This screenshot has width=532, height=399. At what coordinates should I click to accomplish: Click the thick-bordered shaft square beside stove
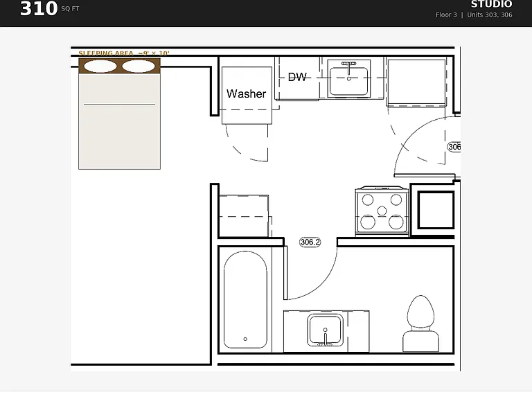[436, 210]
